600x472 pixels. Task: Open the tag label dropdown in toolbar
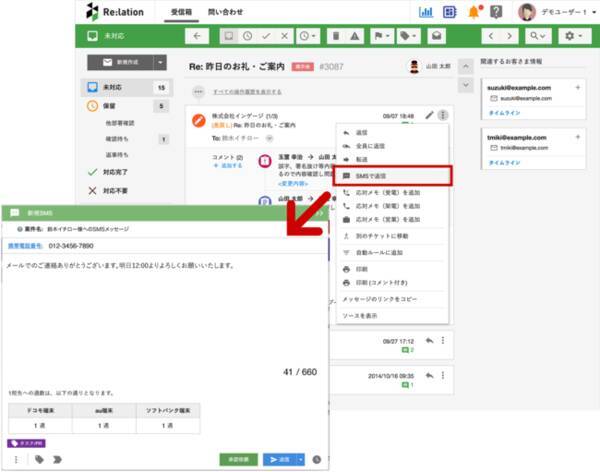click(409, 36)
